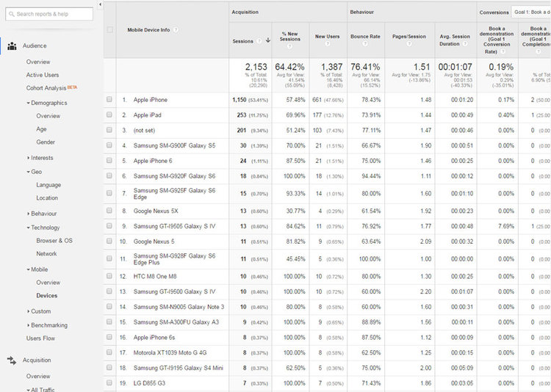
Task: Open the Devices report under Mobile
Action: (x=47, y=296)
